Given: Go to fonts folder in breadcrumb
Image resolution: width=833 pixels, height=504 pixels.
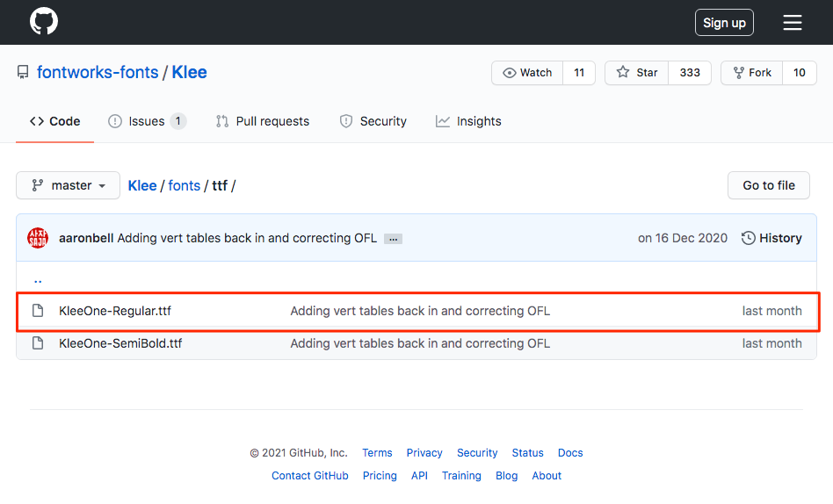Looking at the screenshot, I should (x=185, y=185).
